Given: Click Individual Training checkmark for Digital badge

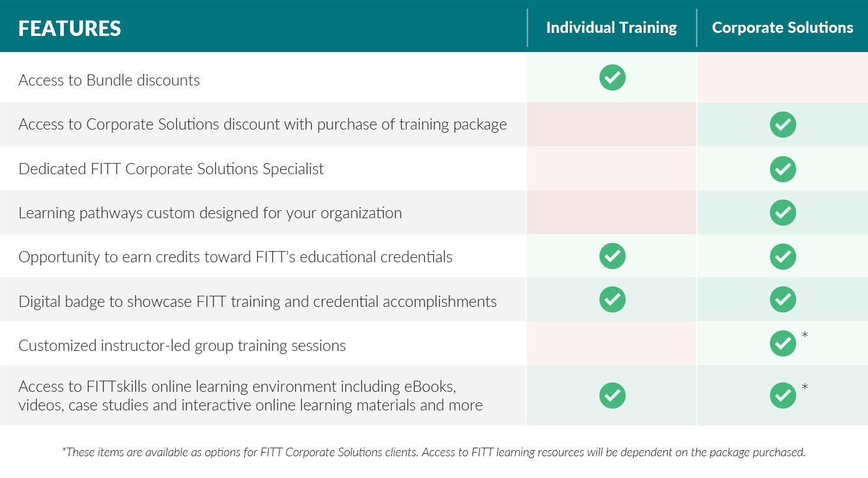Looking at the screenshot, I should point(613,299).
